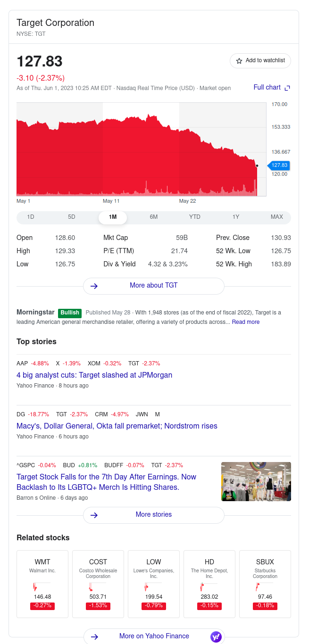The height and width of the screenshot is (644, 309).
Task: Click XOM ticker in first story
Action: coord(94,363)
